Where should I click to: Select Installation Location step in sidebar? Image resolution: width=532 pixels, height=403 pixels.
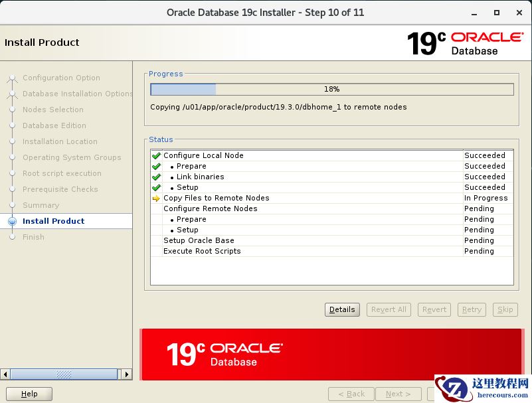(x=60, y=141)
